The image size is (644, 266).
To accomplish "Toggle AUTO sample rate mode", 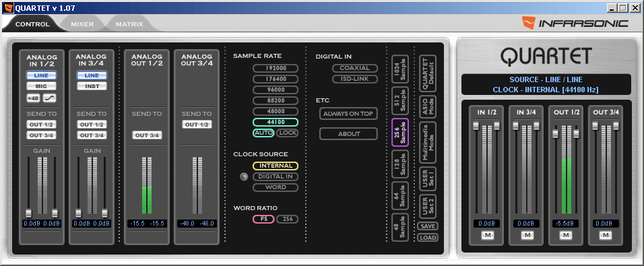I will (x=263, y=133).
